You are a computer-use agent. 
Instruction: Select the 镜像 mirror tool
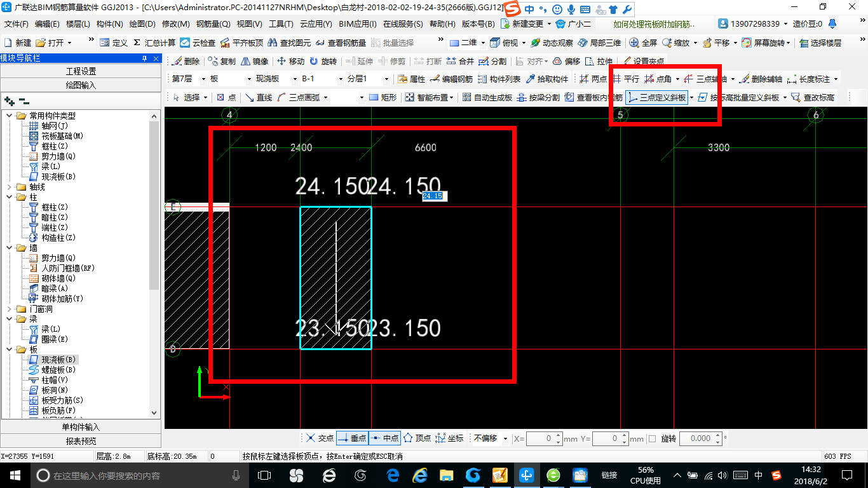coord(254,62)
